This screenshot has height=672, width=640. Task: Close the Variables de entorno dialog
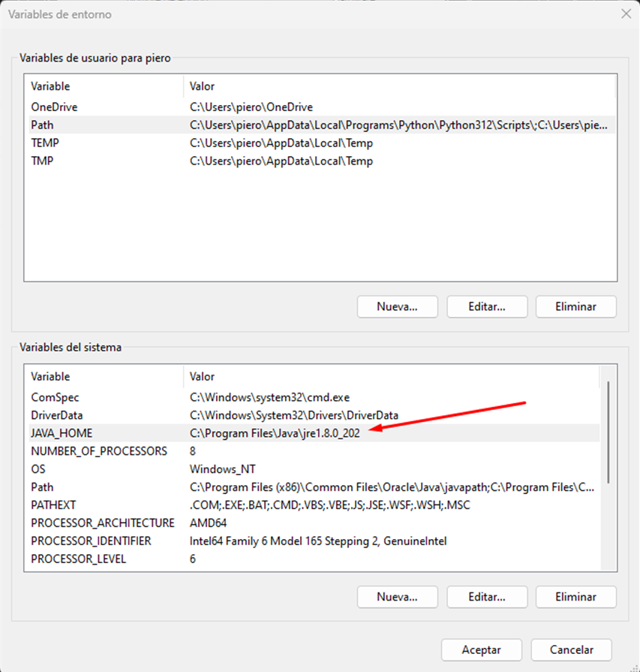(625, 14)
